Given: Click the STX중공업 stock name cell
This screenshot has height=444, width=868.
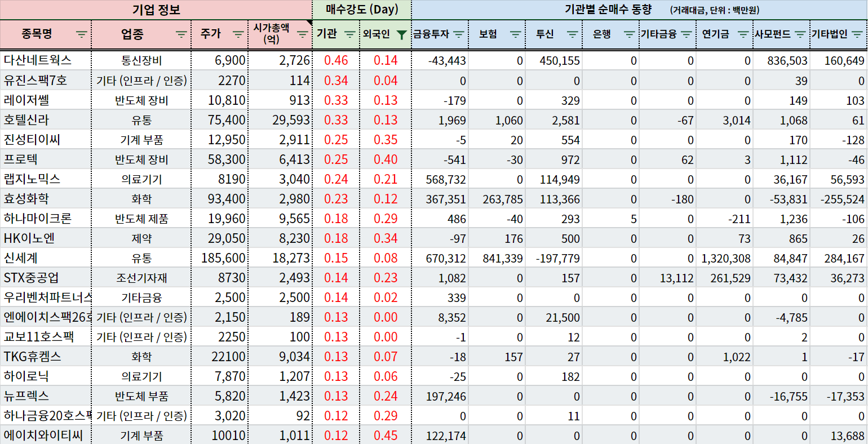Looking at the screenshot, I should click(45, 277).
